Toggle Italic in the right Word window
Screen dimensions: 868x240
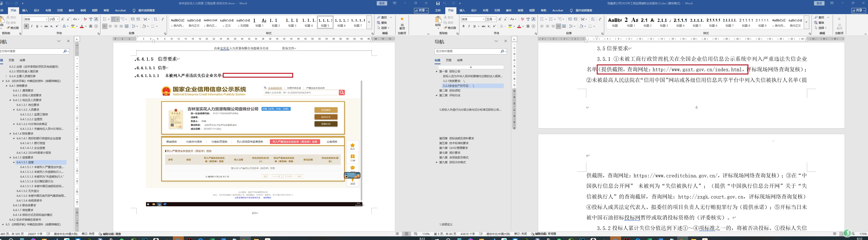point(469,26)
